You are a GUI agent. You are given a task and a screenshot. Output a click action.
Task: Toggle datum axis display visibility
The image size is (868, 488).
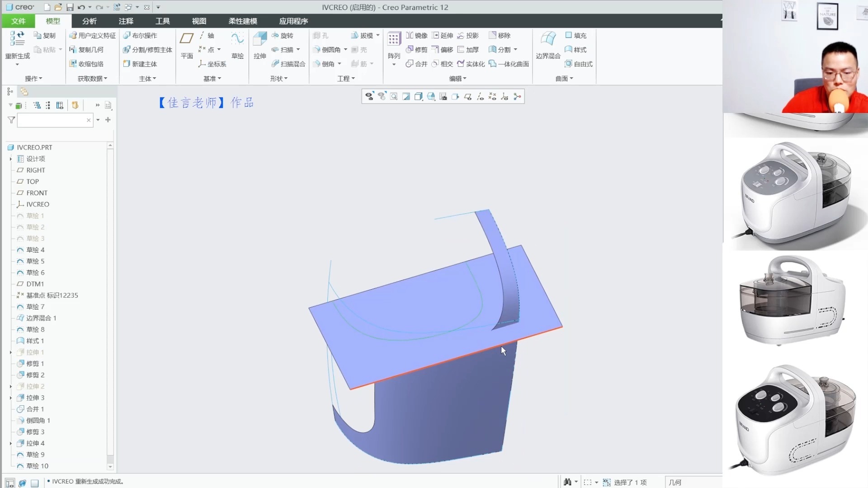pyautogui.click(x=480, y=96)
